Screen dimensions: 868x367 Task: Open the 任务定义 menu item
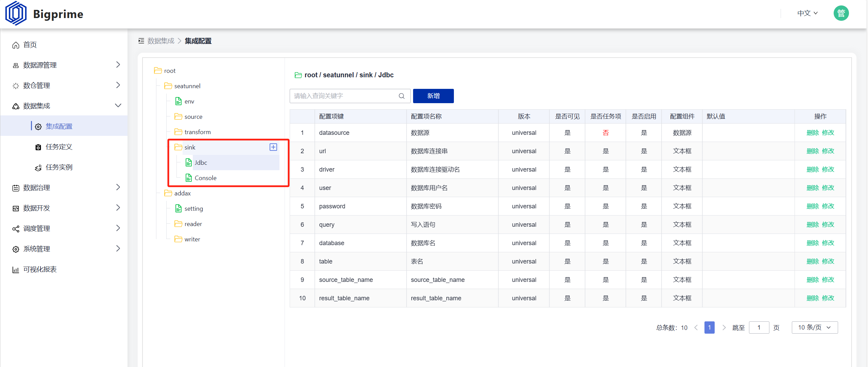pyautogui.click(x=64, y=147)
